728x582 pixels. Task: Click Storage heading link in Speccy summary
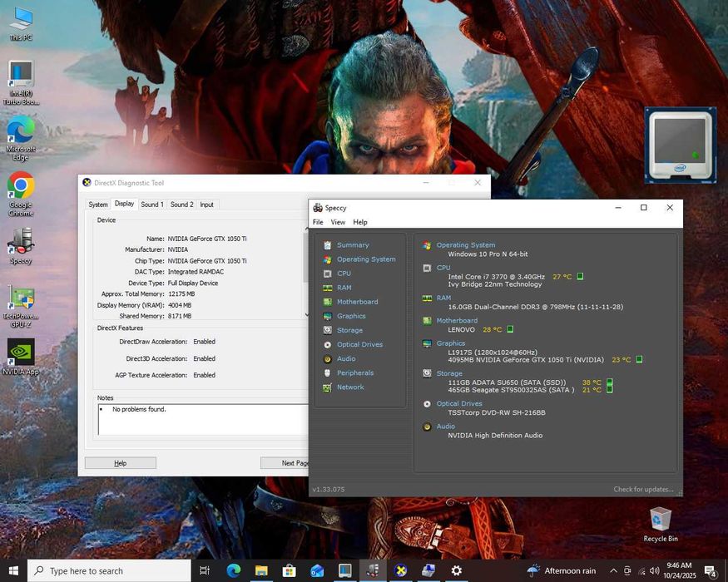[449, 373]
